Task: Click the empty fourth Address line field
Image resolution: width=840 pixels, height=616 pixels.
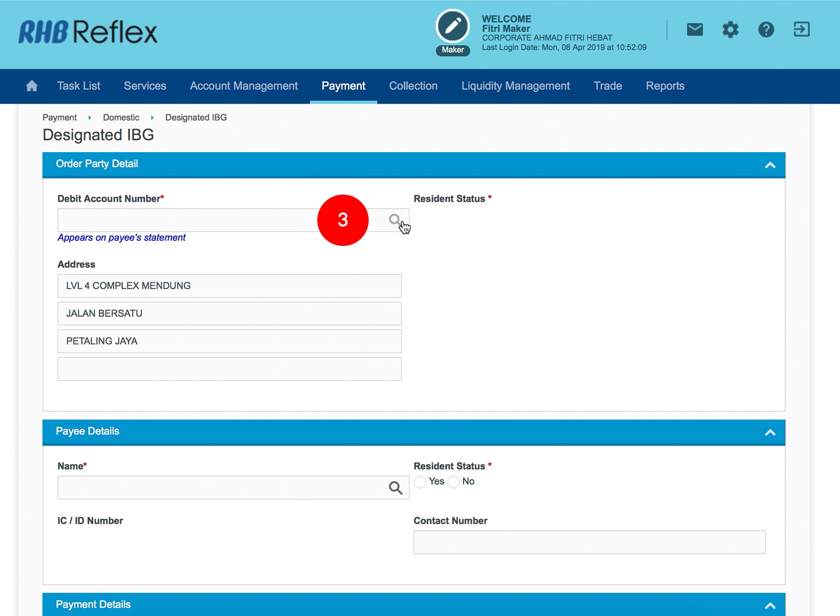Action: [229, 369]
